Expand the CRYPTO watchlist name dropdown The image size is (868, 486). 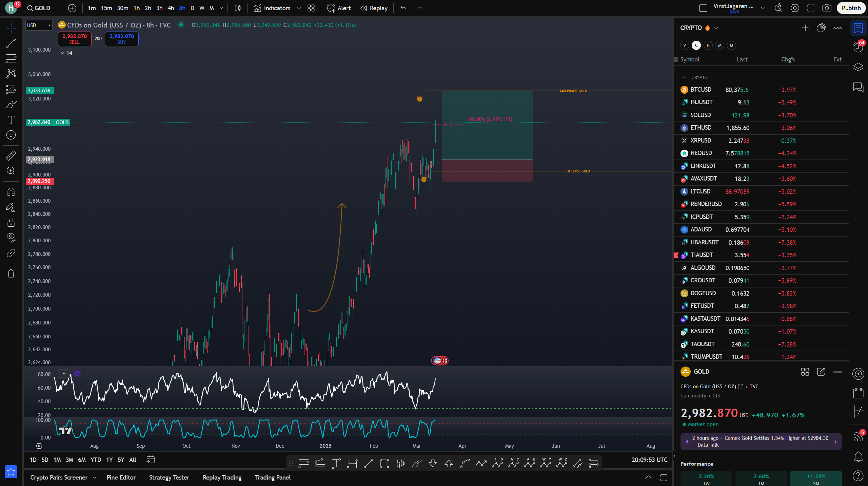[x=716, y=28]
